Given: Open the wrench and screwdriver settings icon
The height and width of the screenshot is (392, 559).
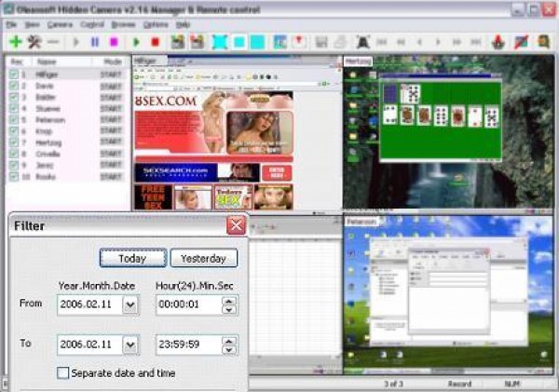Looking at the screenshot, I should [34, 42].
